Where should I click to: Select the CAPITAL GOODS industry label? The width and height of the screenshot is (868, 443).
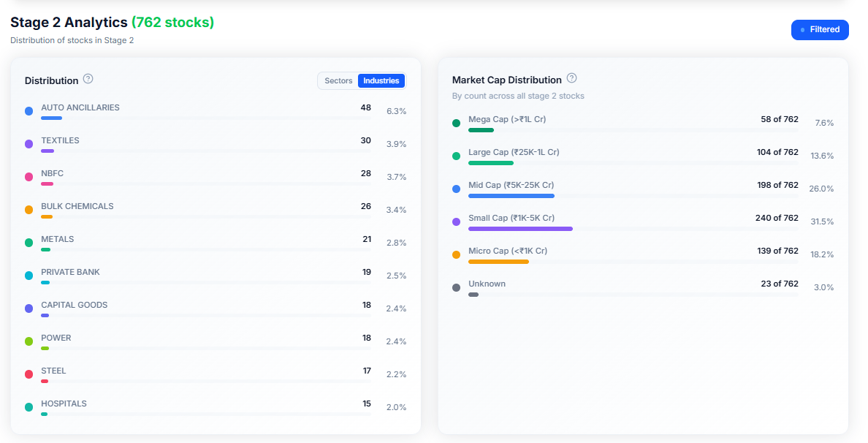pyautogui.click(x=75, y=305)
